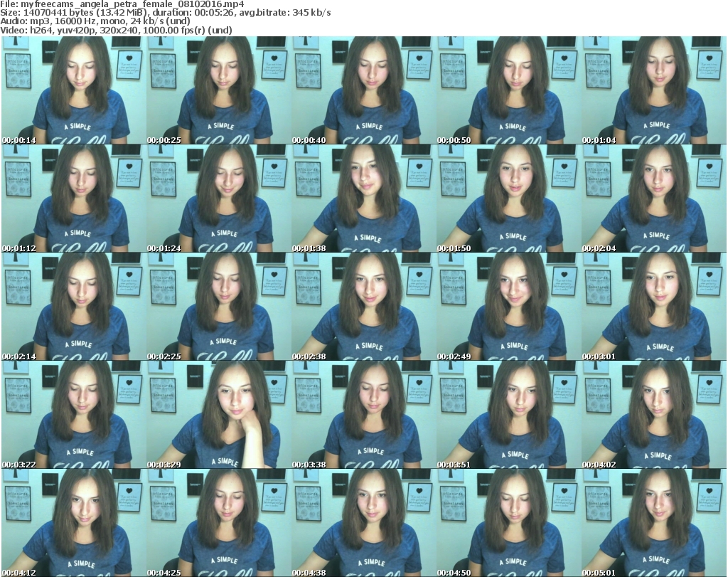Click the 'Audio: mp3, 16000 Hz' line

point(95,21)
